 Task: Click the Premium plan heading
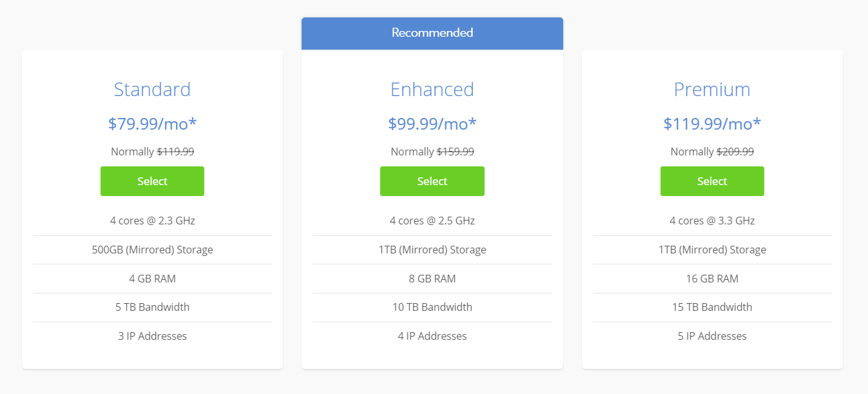[x=712, y=89]
